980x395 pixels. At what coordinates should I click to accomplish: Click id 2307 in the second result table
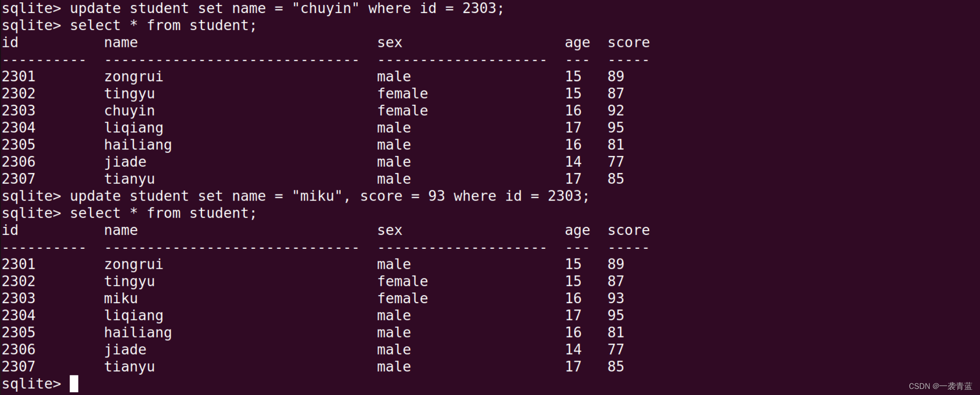(19, 367)
